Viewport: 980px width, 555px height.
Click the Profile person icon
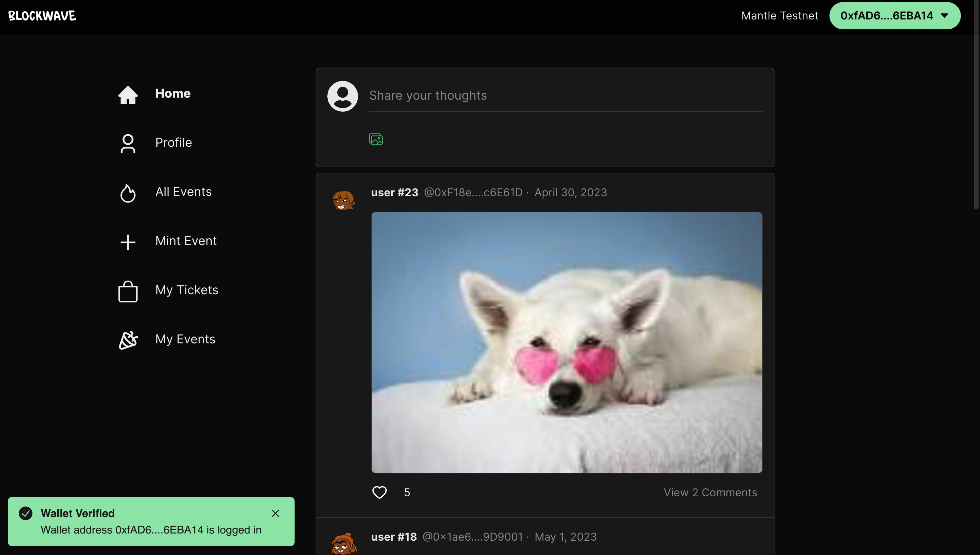coord(128,143)
